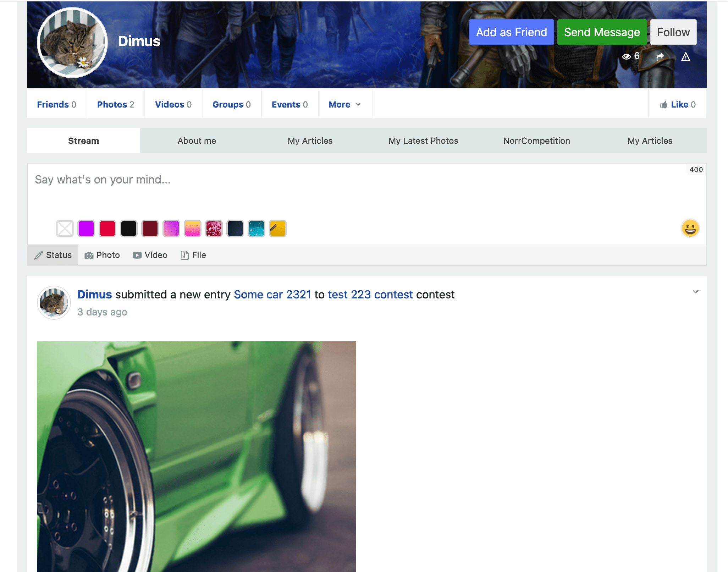
Task: Click the share profile arrow icon
Action: coord(660,56)
